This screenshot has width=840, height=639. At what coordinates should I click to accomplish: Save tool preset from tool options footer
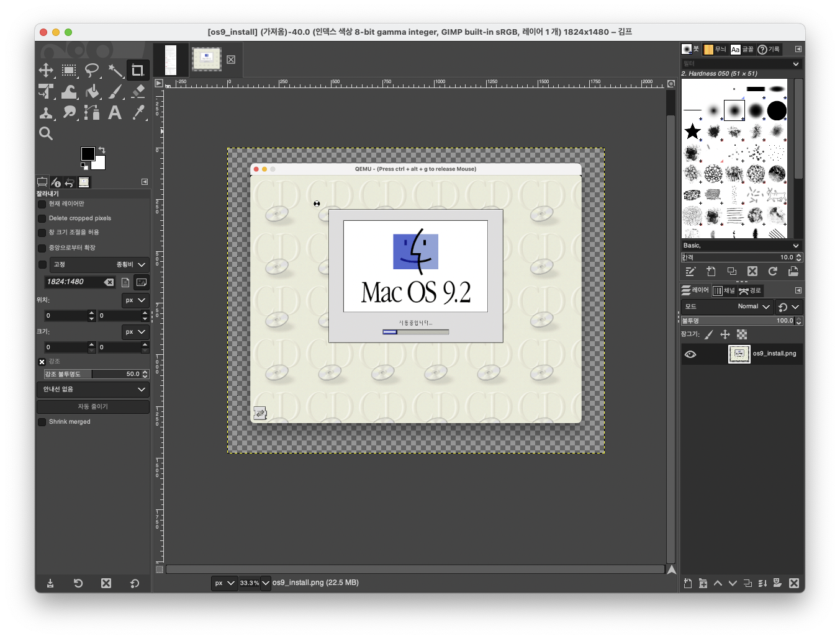[50, 583]
